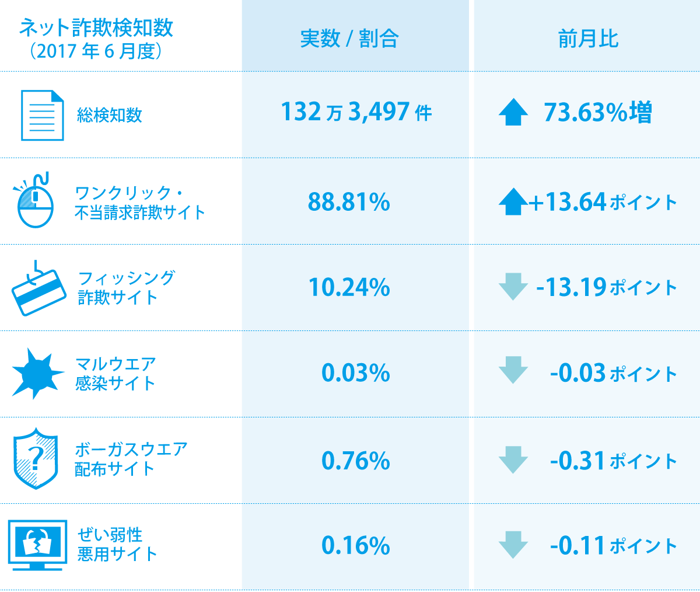This screenshot has height=592, width=700.
Task: Click the up arrow next to 73.63%増
Action: (513, 112)
